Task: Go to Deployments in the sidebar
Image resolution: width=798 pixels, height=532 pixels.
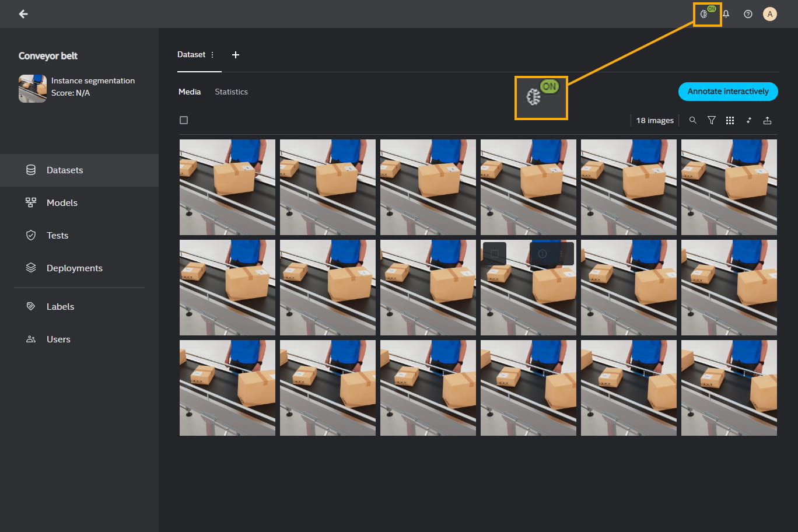Action: tap(74, 268)
